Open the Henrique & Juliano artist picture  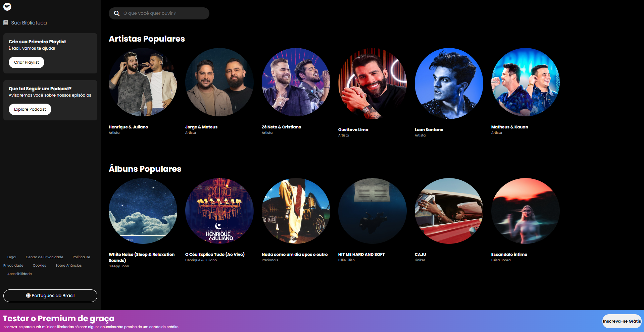pos(143,82)
